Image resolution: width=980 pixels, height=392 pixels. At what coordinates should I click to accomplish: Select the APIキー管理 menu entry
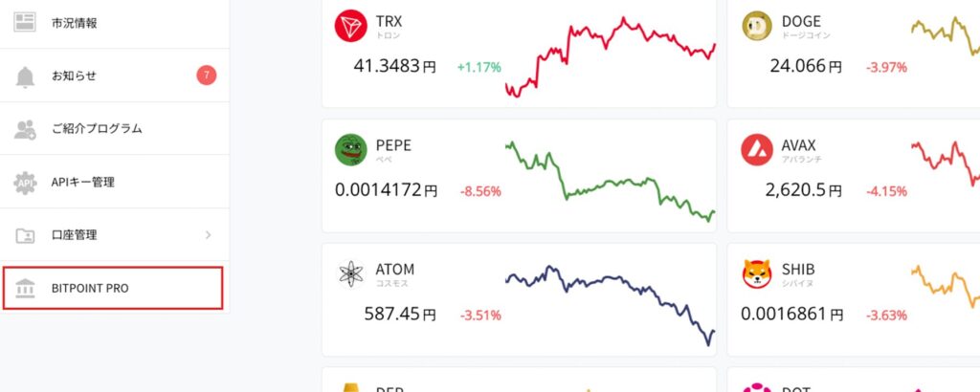pos(83,182)
